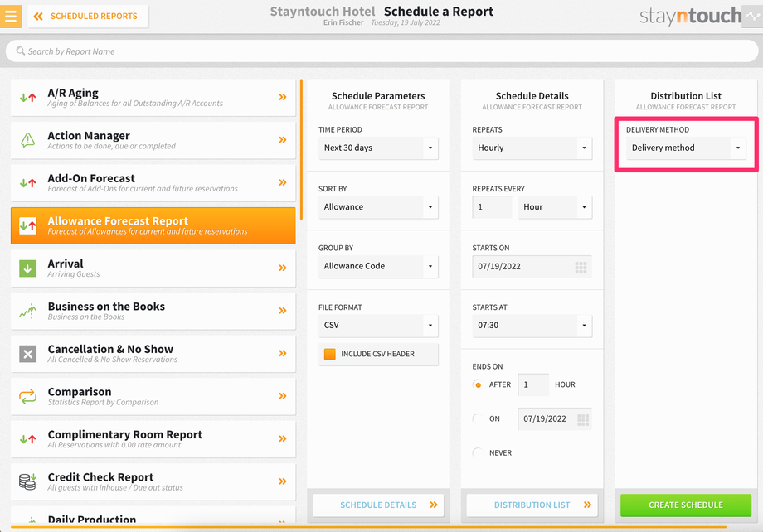
Task: Select the Allowance Forecast Report item
Action: pyautogui.click(x=153, y=225)
